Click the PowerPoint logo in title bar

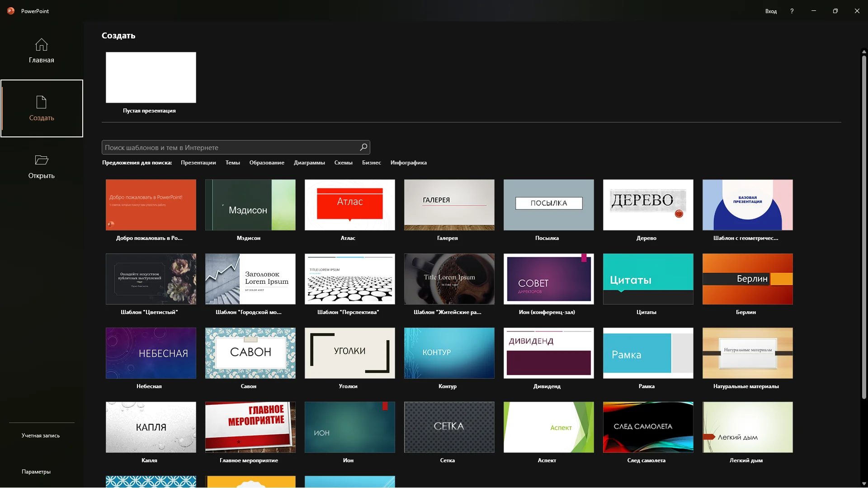tap(11, 11)
